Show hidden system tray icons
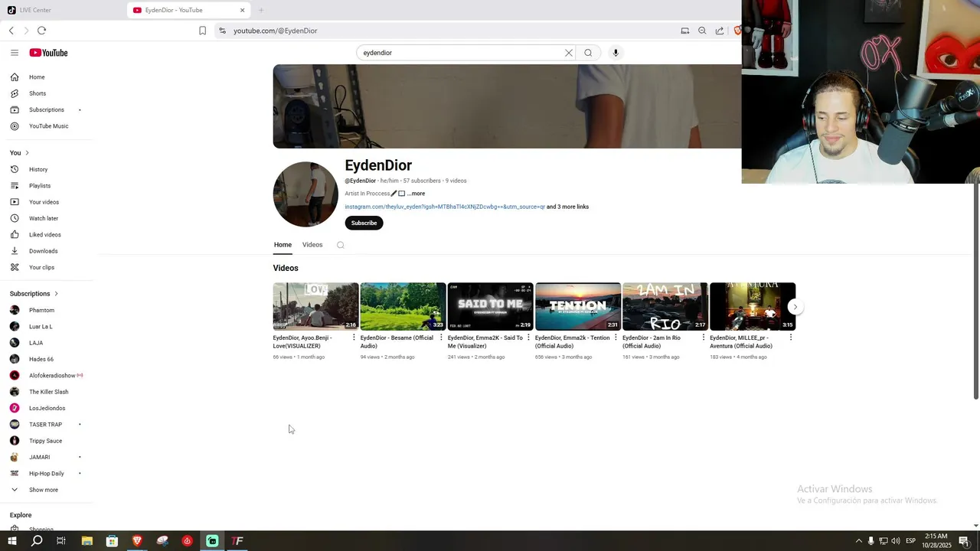This screenshot has height=551, width=980. (x=858, y=541)
